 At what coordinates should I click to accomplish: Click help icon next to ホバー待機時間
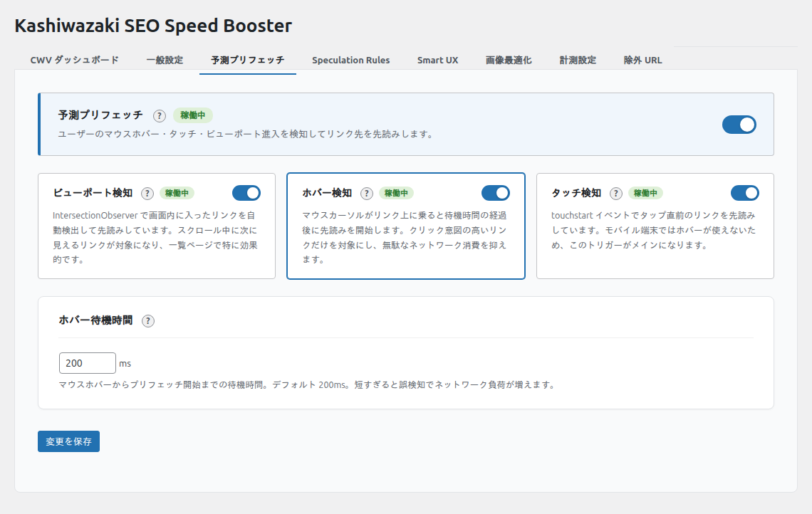click(148, 320)
